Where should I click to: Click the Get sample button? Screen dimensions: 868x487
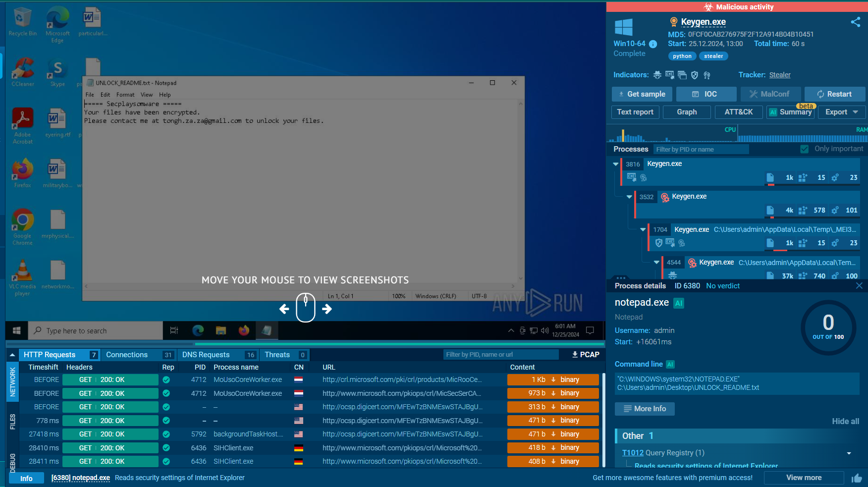642,94
